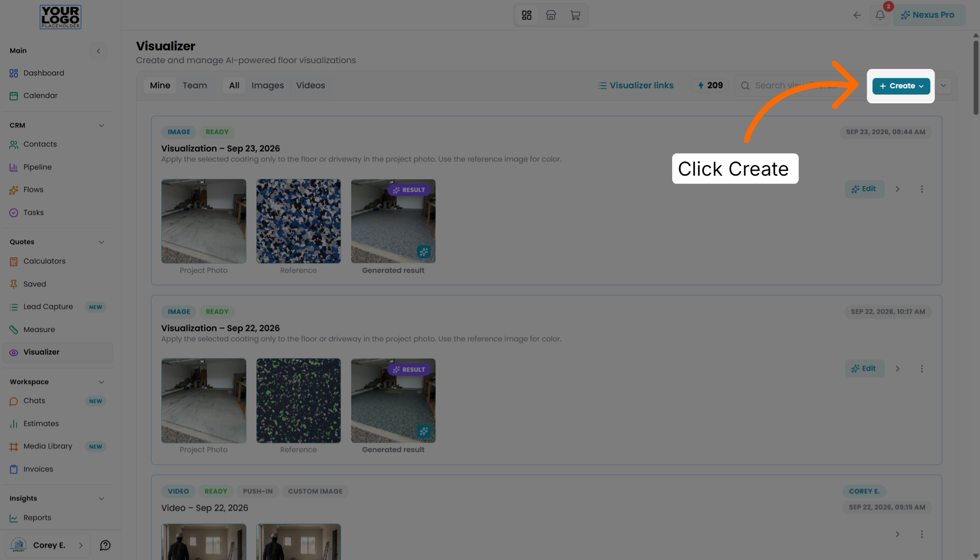Open the Create dropdown button

click(x=901, y=86)
